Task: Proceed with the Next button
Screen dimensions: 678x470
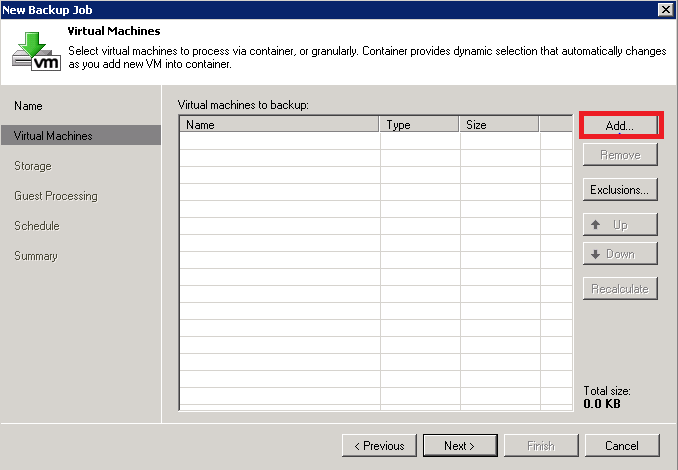Action: tap(460, 445)
